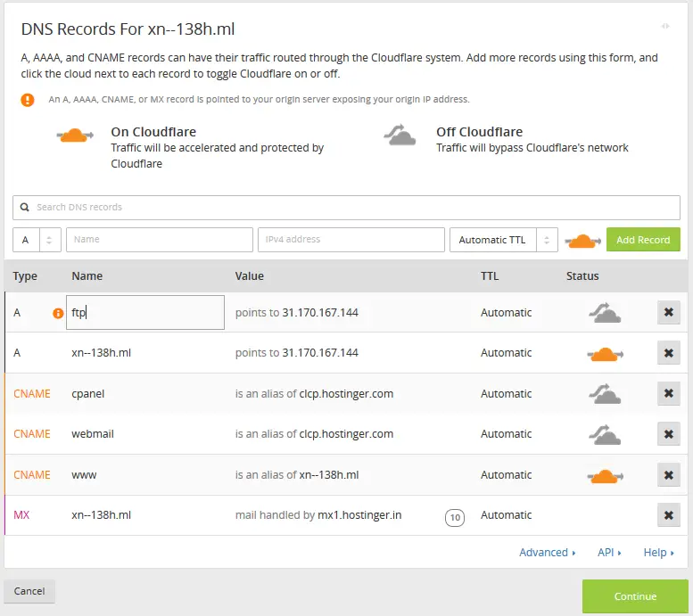The width and height of the screenshot is (693, 616).
Task: Toggle Cloudflare cloud for cpanel record
Action: coord(605,394)
